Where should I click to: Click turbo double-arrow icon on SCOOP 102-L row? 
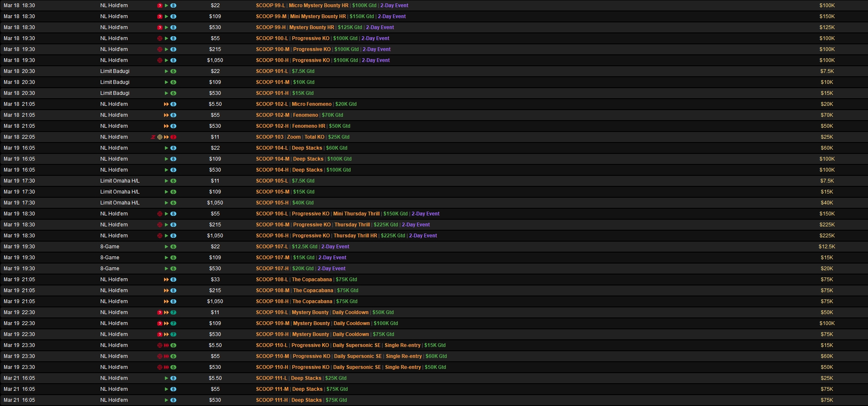(x=166, y=104)
